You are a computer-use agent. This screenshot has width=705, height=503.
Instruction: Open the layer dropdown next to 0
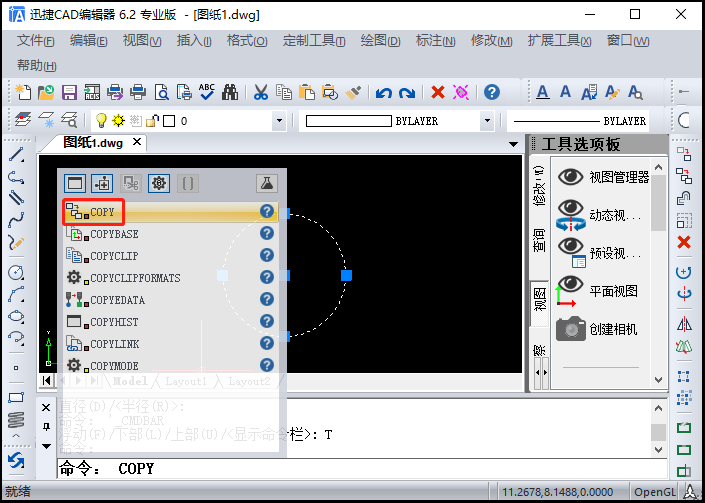coord(279,120)
